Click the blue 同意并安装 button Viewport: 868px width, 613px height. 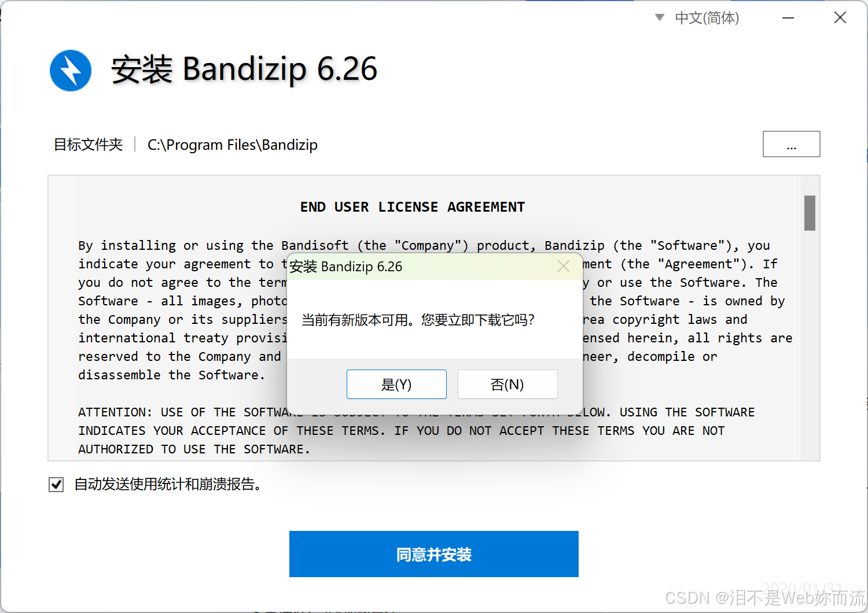tap(434, 554)
